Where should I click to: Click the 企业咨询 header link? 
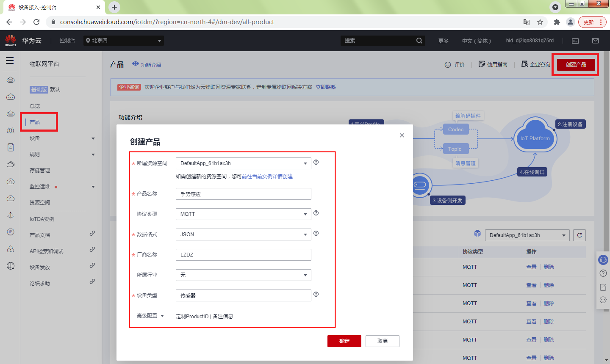click(x=535, y=64)
